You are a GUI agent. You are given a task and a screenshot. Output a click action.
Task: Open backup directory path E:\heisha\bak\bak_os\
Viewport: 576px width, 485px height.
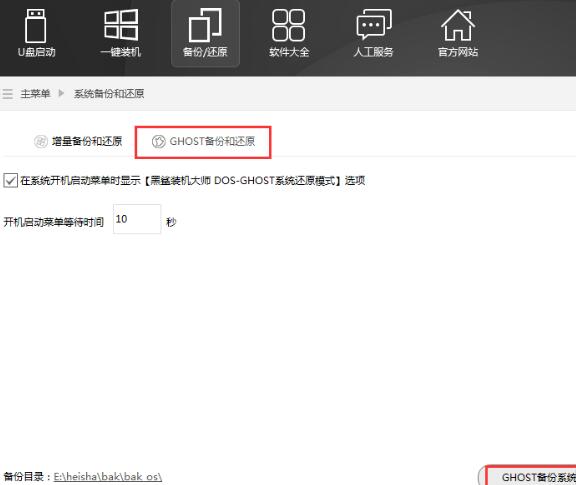click(108, 477)
